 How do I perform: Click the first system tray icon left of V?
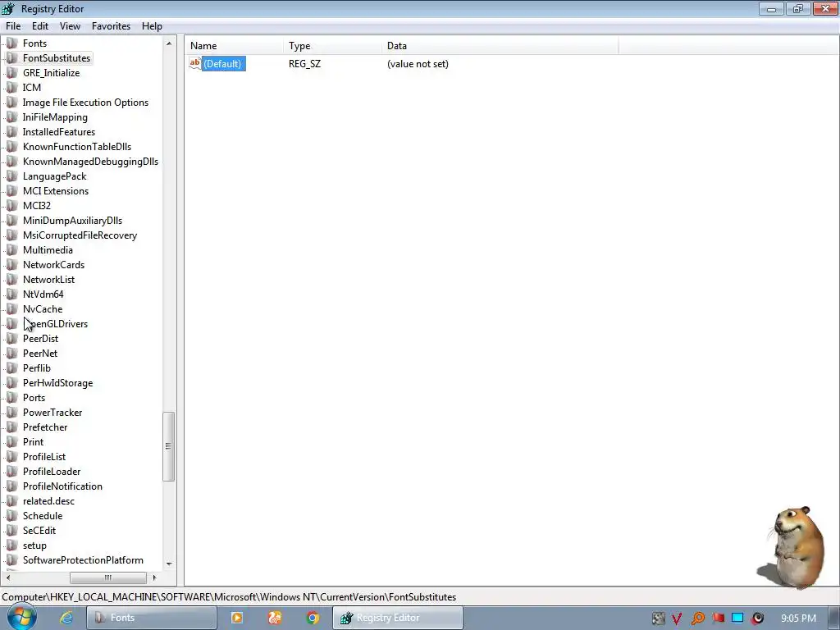click(x=659, y=619)
